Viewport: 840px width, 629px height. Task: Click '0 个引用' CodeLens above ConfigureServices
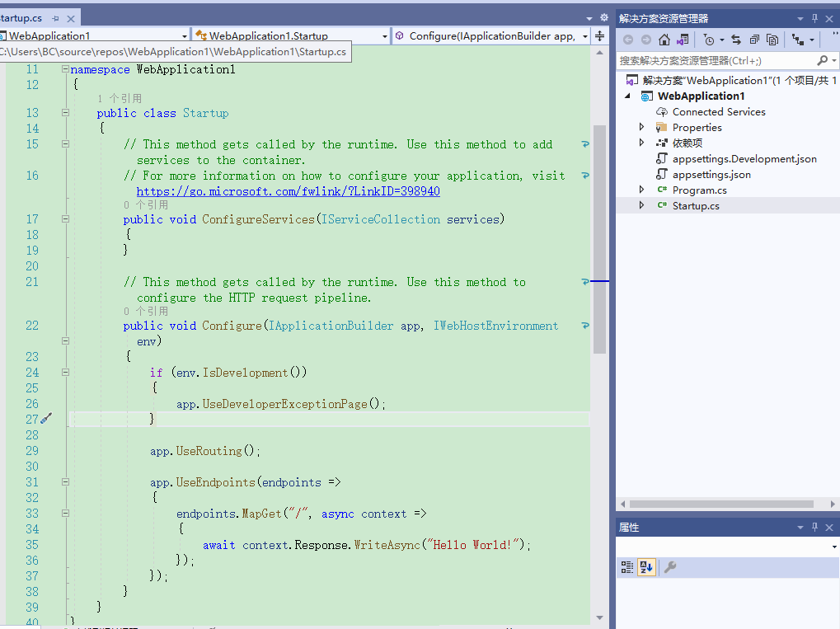coord(146,204)
